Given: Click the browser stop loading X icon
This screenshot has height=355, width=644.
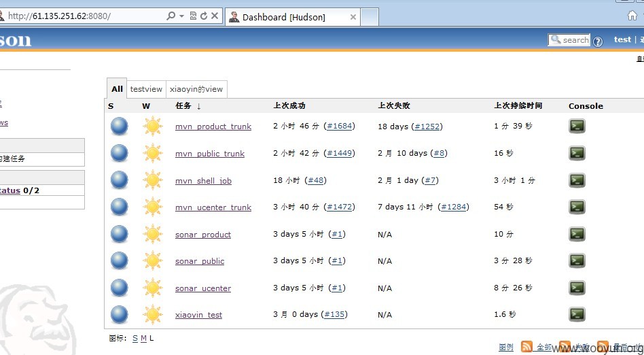Looking at the screenshot, I should tap(215, 16).
